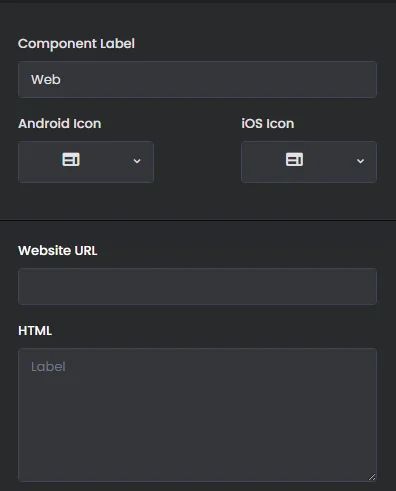The width and height of the screenshot is (396, 491).
Task: Click the iOS Icon heading text
Action: pos(268,124)
